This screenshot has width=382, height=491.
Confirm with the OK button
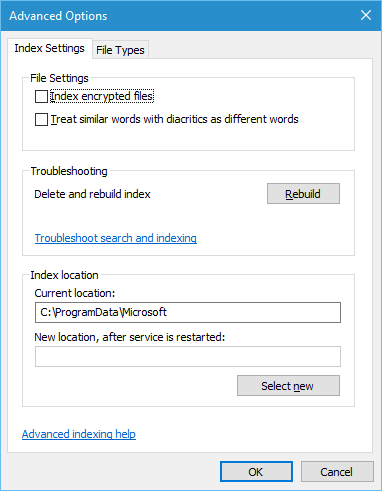[256, 472]
